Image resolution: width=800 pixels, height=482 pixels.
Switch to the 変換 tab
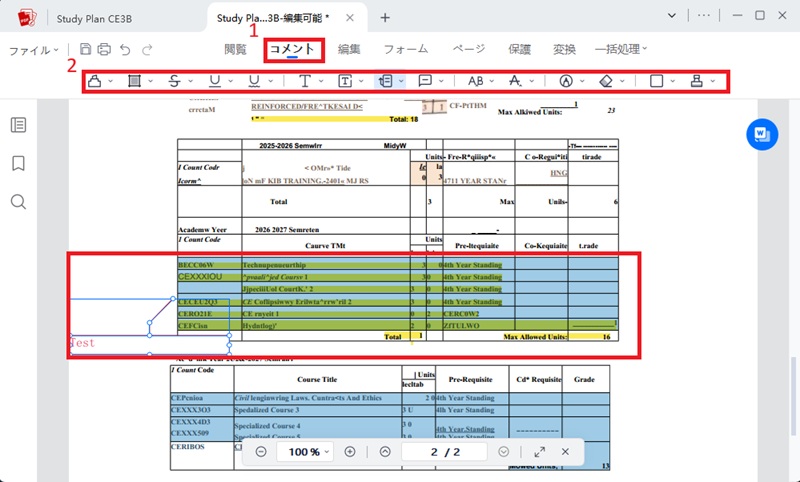(564, 49)
